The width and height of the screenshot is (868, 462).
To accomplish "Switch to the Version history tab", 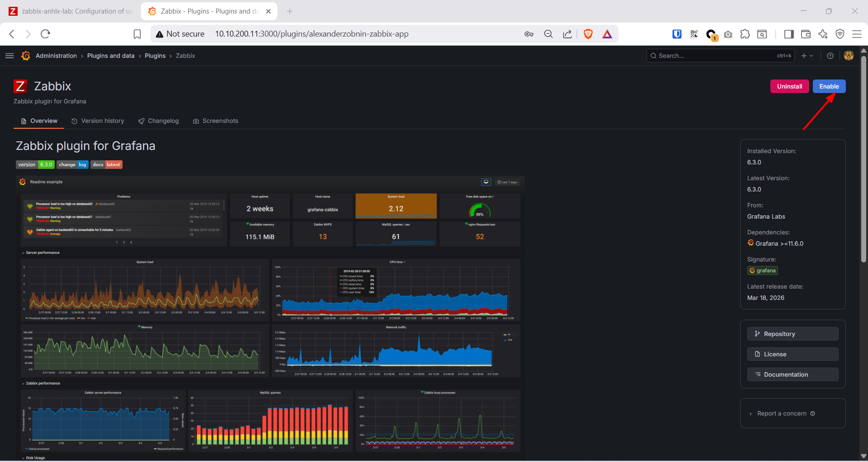I will tap(98, 121).
